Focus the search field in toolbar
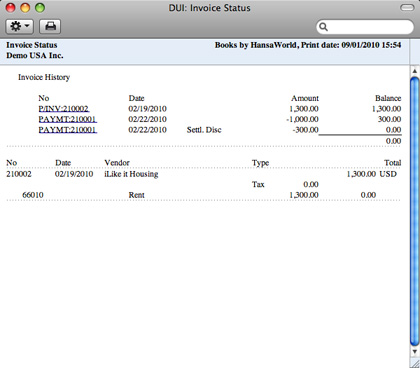The width and height of the screenshot is (420, 368). point(365,27)
